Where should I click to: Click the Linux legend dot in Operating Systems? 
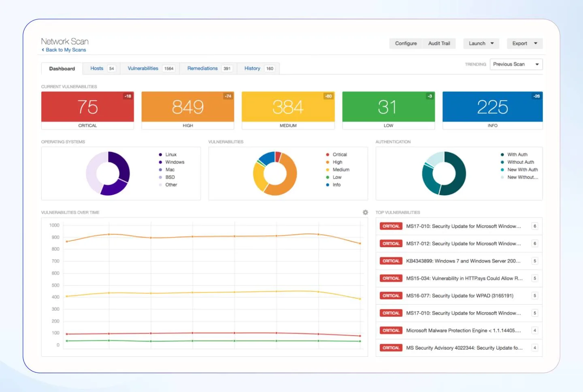coord(161,155)
